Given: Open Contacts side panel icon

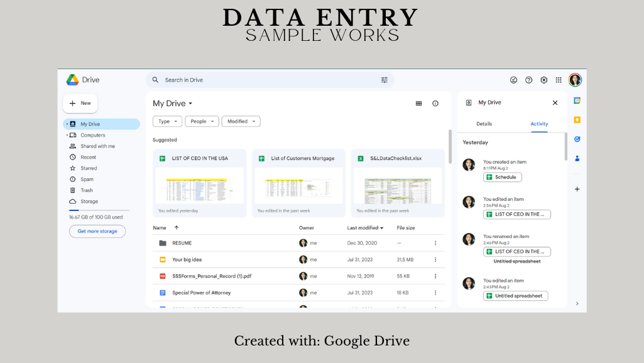Looking at the screenshot, I should (577, 158).
